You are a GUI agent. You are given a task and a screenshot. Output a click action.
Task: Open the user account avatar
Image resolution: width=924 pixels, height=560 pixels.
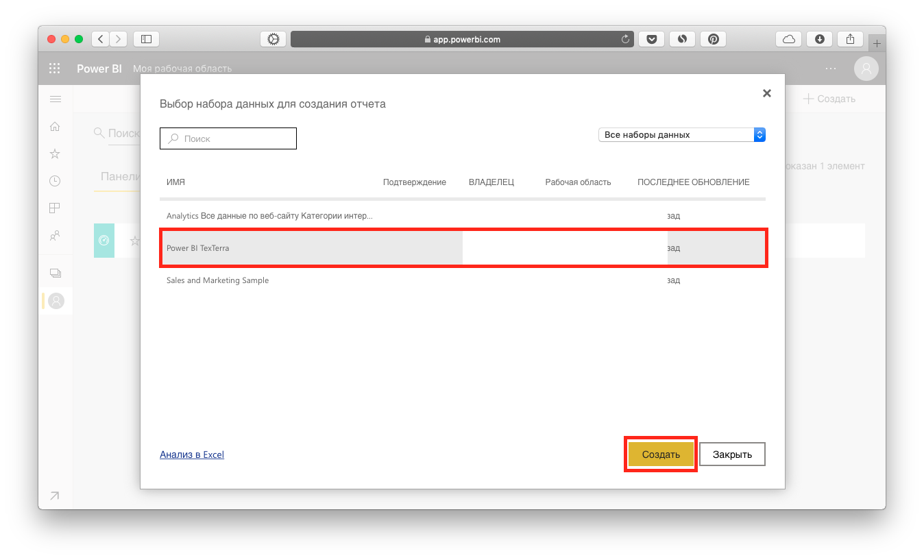click(866, 69)
